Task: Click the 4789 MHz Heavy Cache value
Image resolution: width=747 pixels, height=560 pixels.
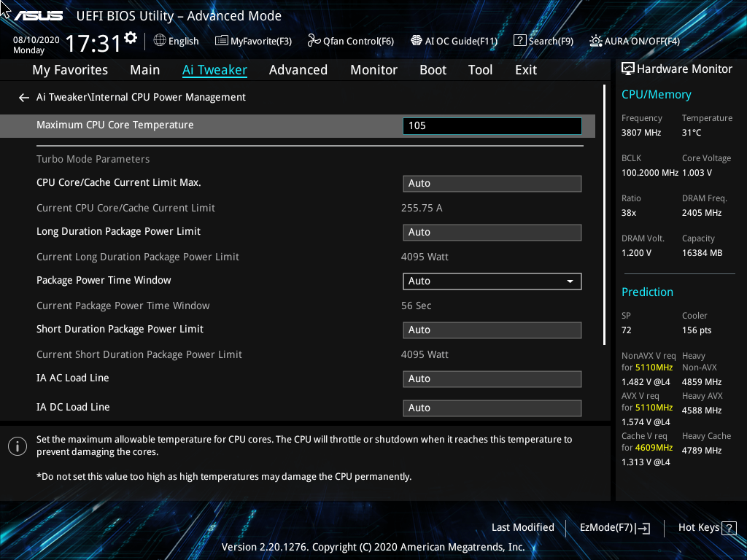Action: pyautogui.click(x=702, y=451)
